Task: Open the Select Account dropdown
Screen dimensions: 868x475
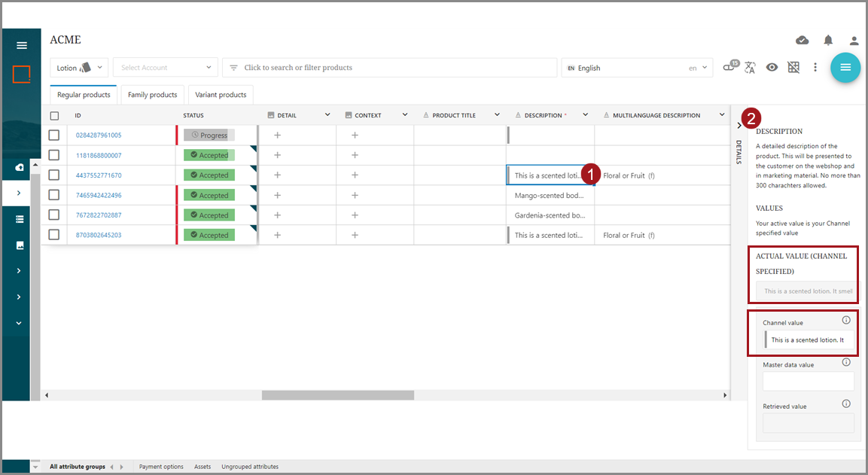Action: (166, 68)
